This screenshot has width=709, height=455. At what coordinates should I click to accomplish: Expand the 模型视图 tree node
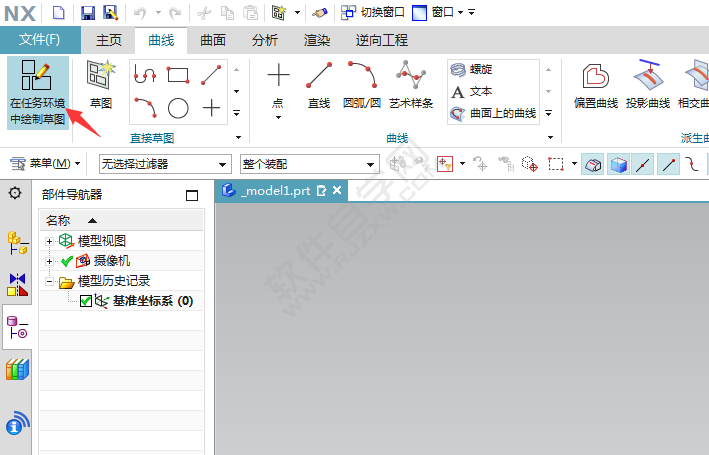(49, 241)
